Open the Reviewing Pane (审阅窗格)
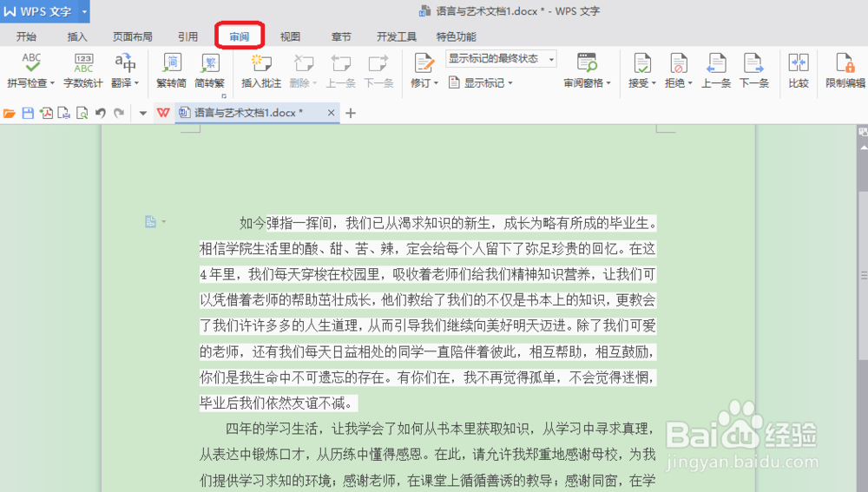This screenshot has height=492, width=868. point(587,69)
